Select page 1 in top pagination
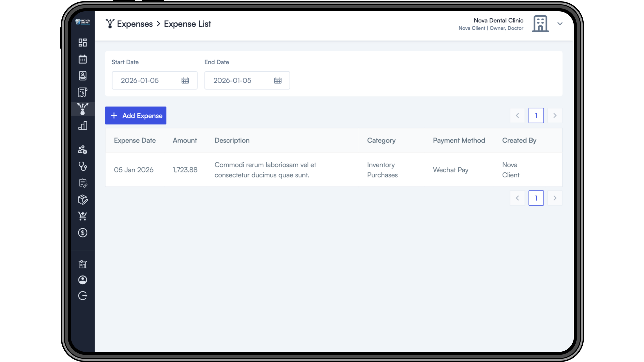 tap(536, 116)
